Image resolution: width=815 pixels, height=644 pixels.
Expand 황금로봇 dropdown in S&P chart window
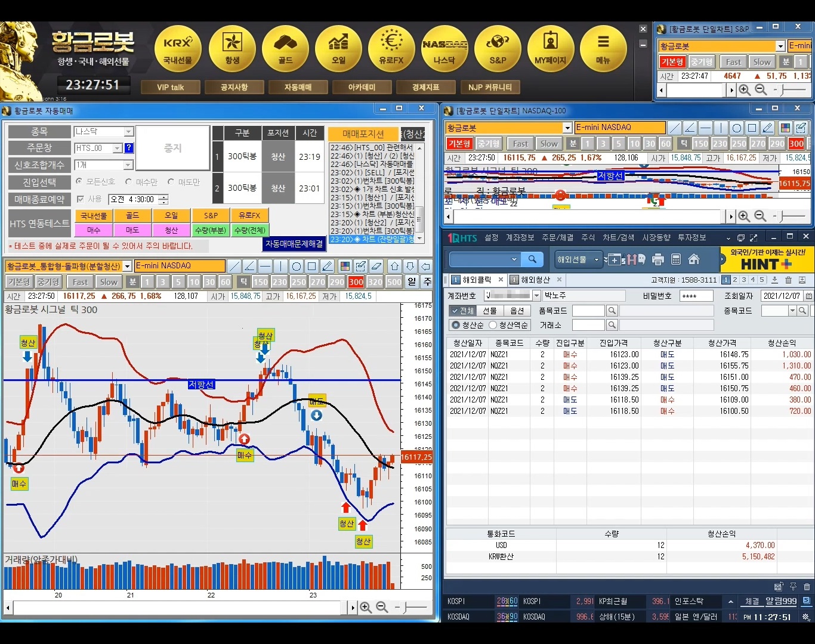[x=780, y=47]
